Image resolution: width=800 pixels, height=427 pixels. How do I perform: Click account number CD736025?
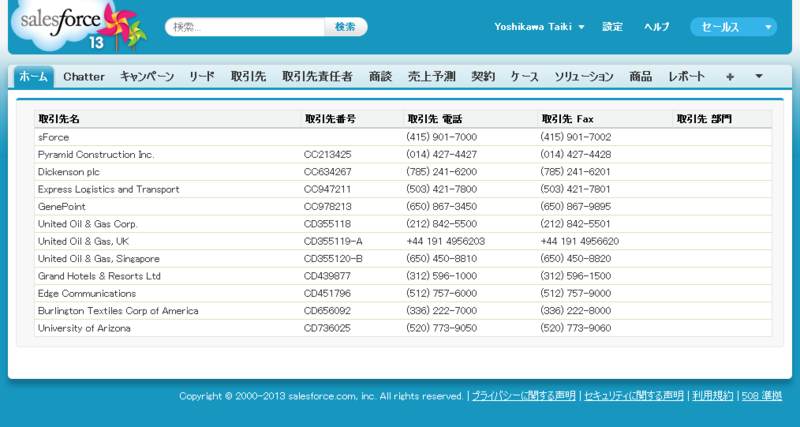click(x=328, y=328)
